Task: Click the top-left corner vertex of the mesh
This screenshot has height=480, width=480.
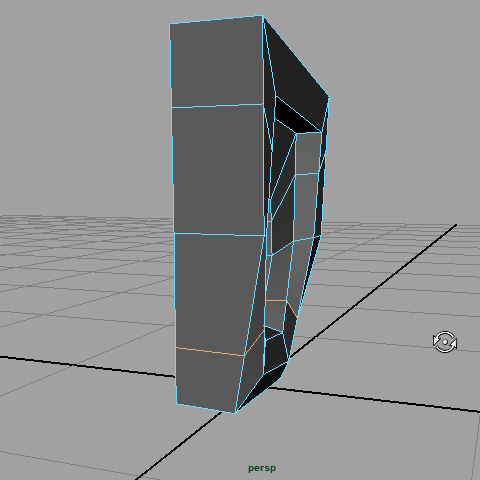Action: [170, 24]
